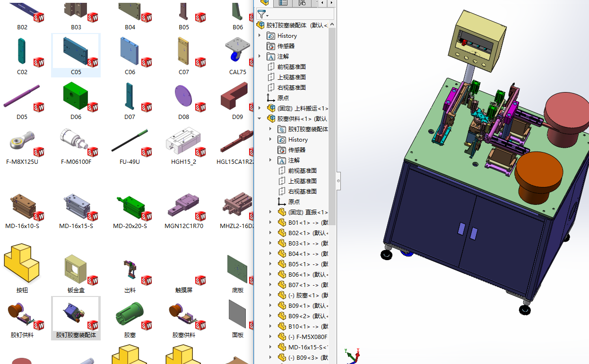Expand the top-level History folder
Viewport: 589px width, 364px height.
pyautogui.click(x=259, y=36)
